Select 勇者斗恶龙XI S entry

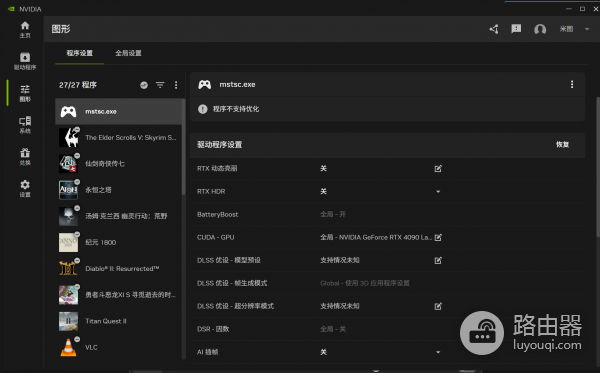point(119,295)
